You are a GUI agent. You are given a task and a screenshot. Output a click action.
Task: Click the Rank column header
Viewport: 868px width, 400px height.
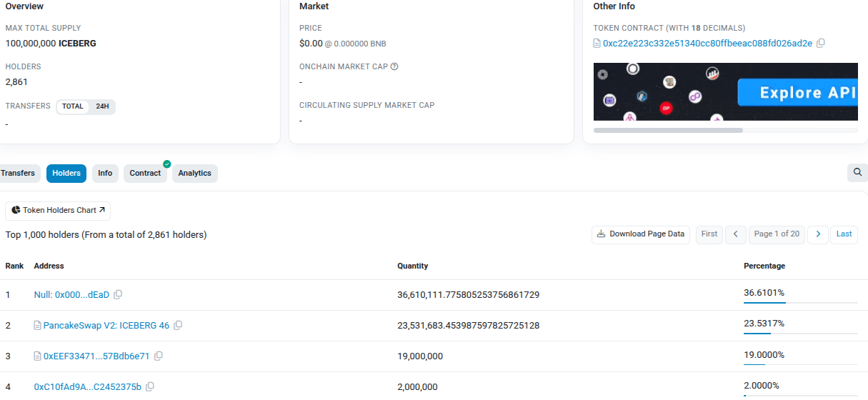click(14, 266)
